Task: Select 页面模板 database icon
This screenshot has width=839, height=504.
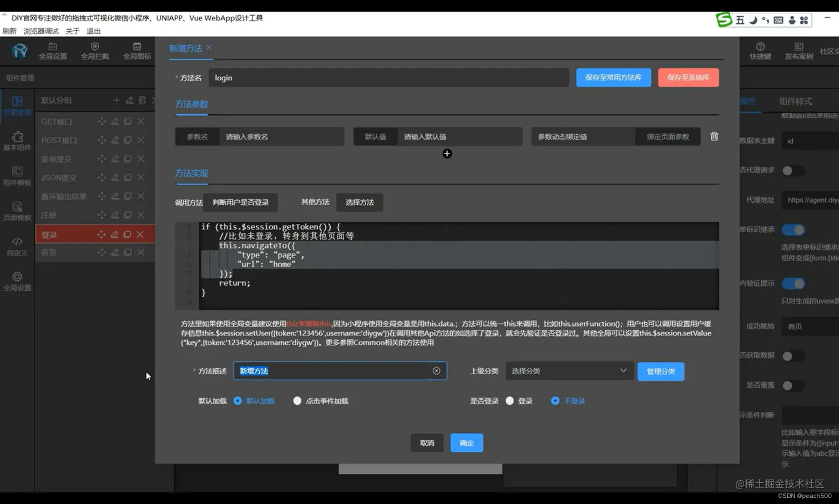Action: click(x=17, y=211)
